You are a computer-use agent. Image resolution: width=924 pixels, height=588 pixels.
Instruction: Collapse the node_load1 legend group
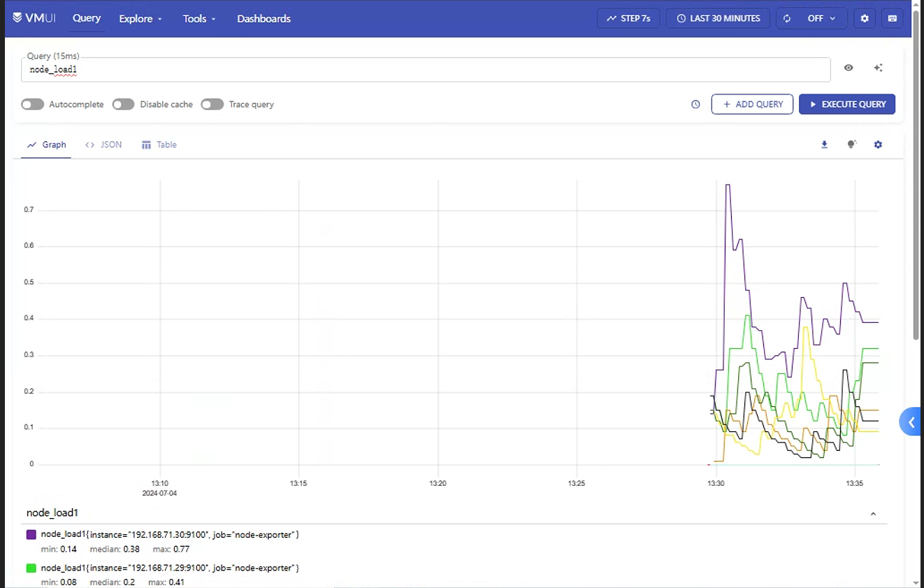click(x=873, y=514)
